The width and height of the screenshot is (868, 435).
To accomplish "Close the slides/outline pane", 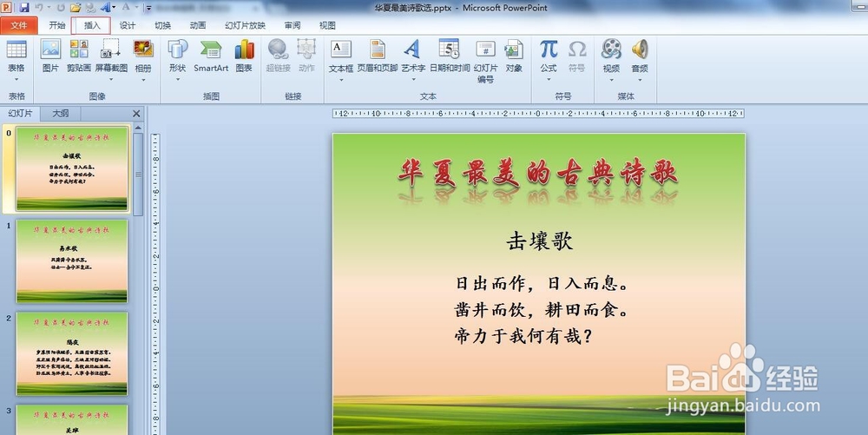I will click(137, 114).
